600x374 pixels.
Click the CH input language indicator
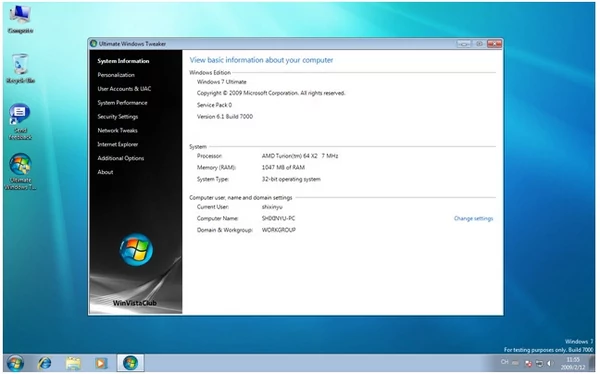coord(504,362)
